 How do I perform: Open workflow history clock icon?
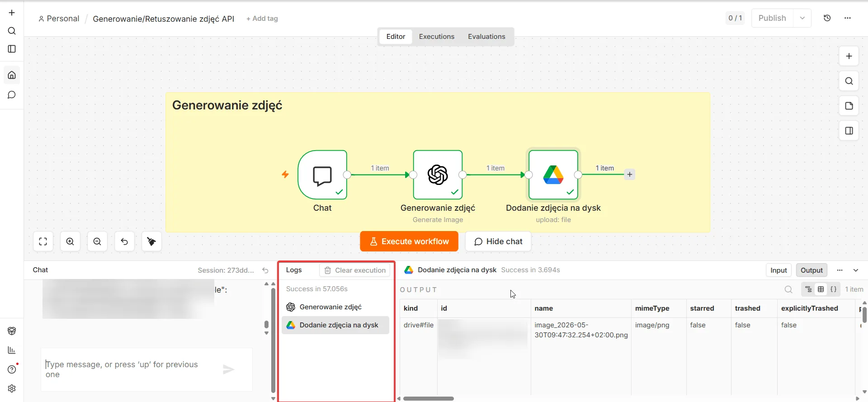pos(827,18)
